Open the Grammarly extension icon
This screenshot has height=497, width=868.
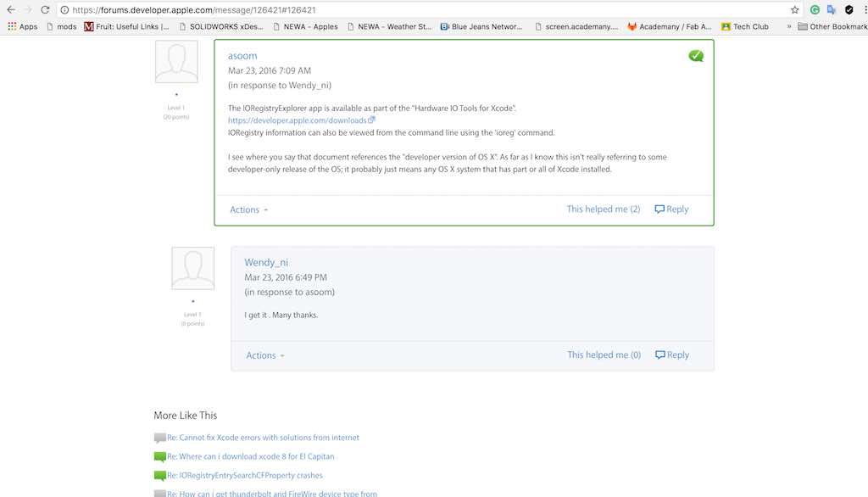[815, 10]
